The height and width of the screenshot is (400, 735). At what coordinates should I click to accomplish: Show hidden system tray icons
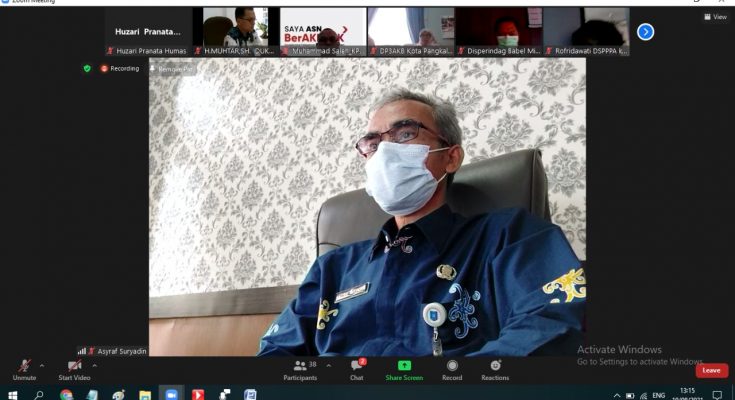[x=617, y=396]
